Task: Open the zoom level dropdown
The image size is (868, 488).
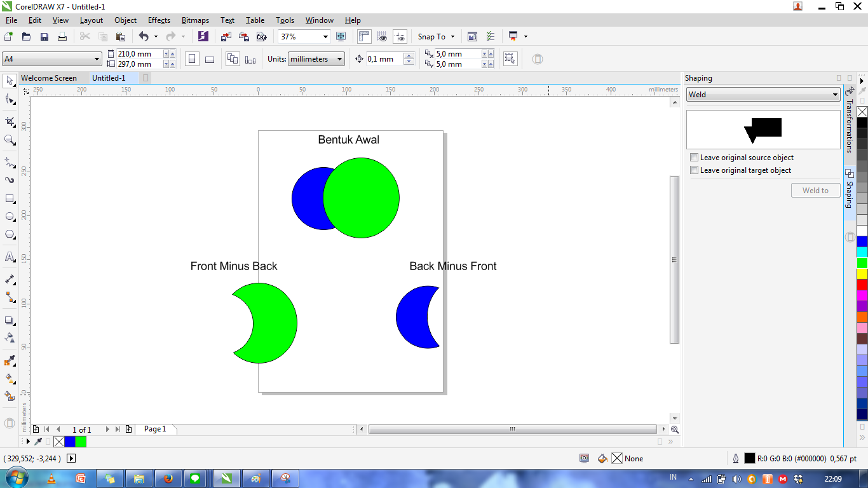Action: pos(326,36)
